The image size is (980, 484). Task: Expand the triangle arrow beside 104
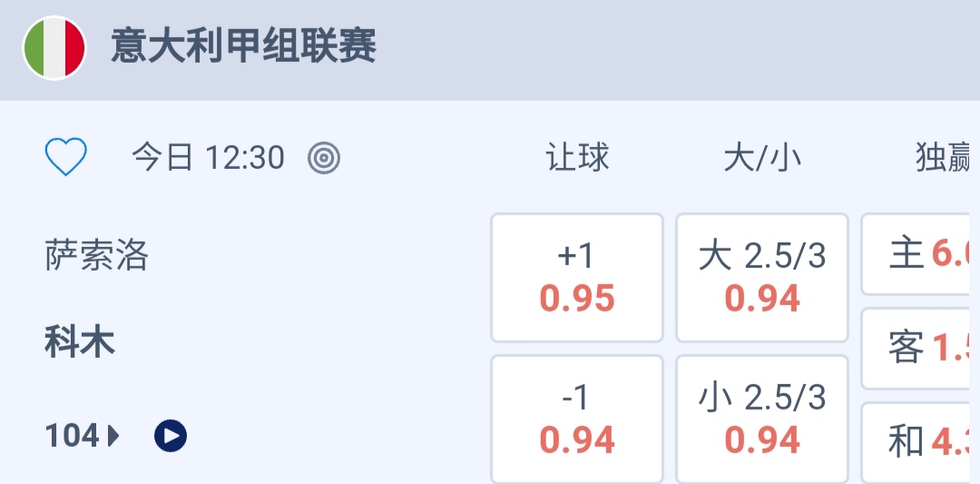(114, 437)
